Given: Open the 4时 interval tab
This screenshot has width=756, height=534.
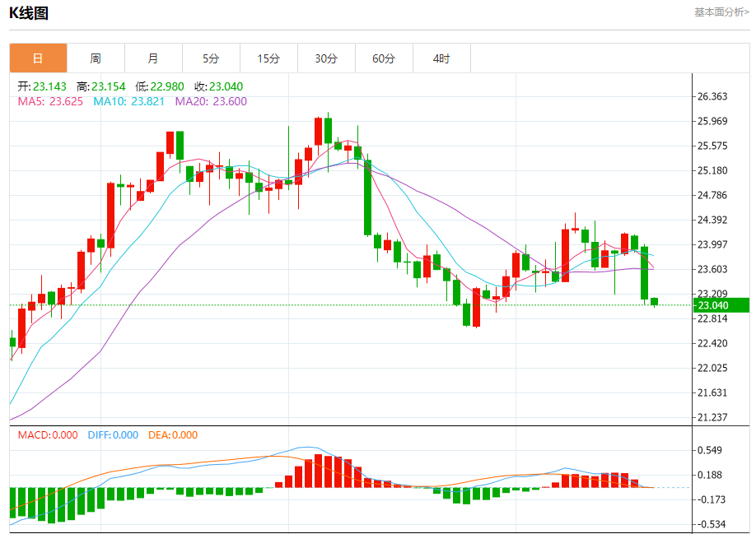Looking at the screenshot, I should (441, 58).
